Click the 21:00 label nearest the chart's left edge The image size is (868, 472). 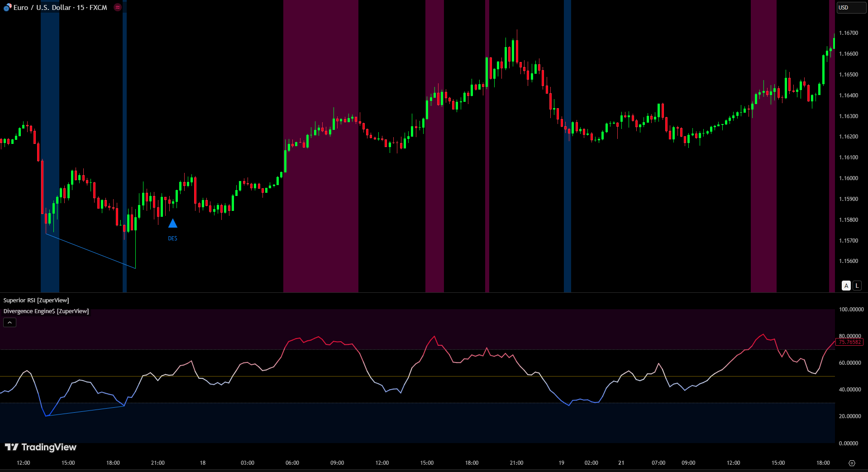(x=157, y=463)
